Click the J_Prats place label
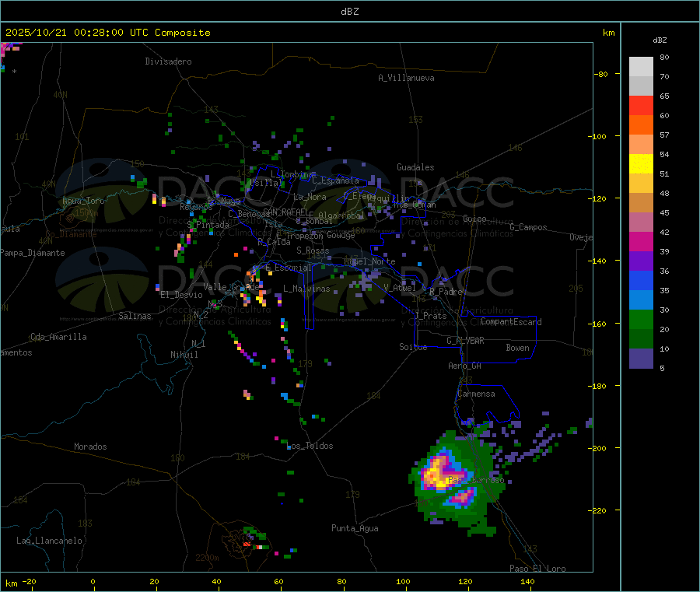 (431, 316)
